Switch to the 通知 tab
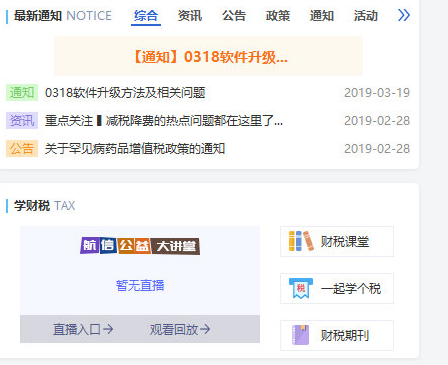 tap(322, 16)
